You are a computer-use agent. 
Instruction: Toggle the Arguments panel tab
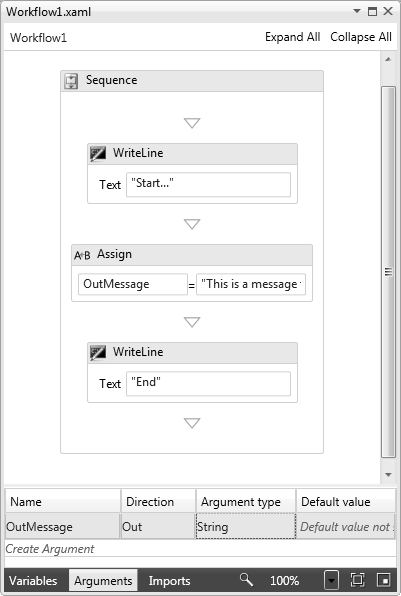(x=103, y=580)
